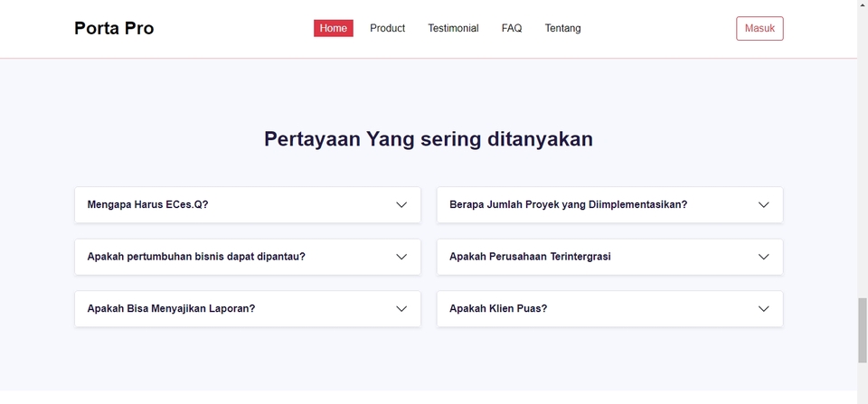Click chevron icon beside Apakah pertumbuhan bisnis question
The image size is (868, 404).
401,257
